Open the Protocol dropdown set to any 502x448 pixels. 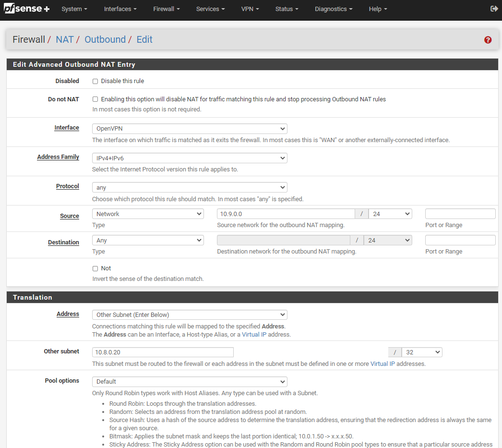(190, 187)
